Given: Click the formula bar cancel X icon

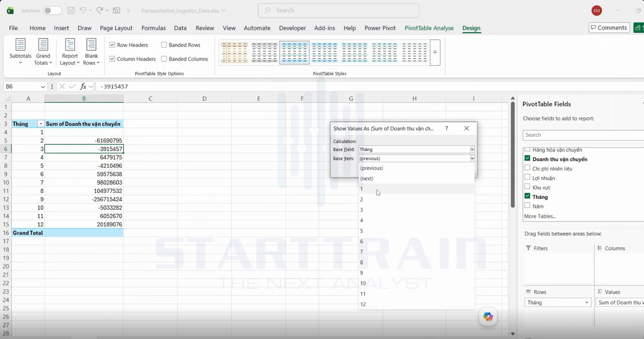Looking at the screenshot, I should click(62, 86).
